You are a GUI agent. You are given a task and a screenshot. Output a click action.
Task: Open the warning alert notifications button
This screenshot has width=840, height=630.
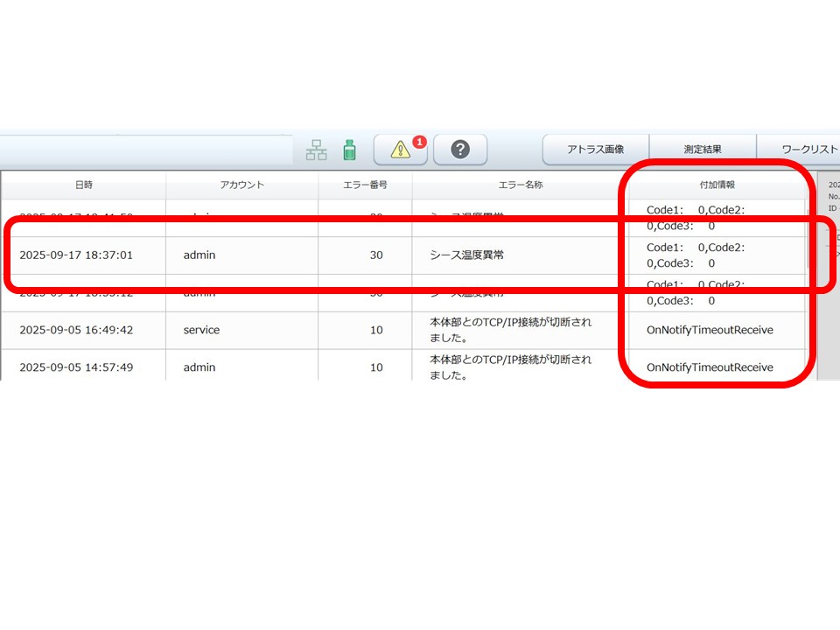point(399,150)
